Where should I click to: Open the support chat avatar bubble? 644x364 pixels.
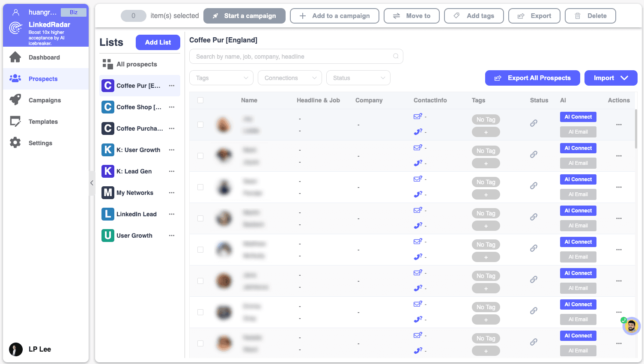[631, 326]
